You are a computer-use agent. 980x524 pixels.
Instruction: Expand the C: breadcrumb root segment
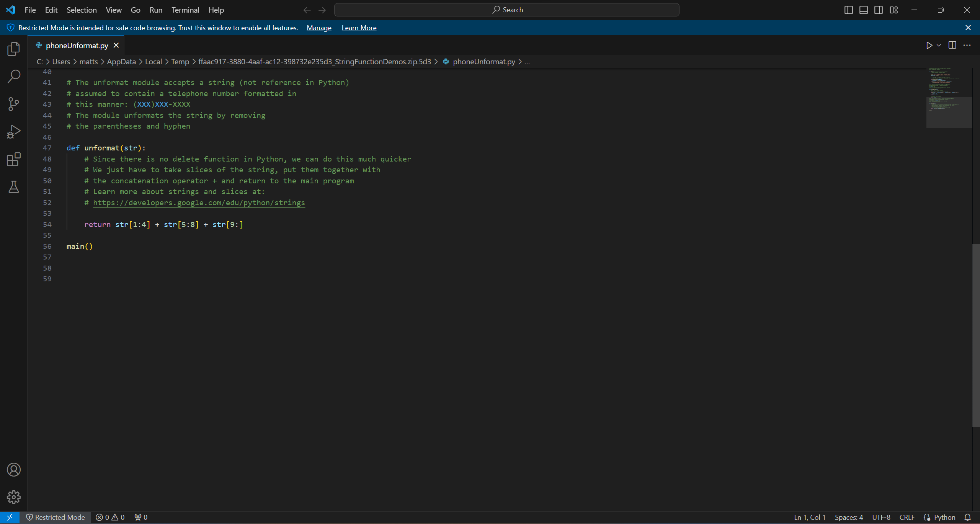point(39,62)
